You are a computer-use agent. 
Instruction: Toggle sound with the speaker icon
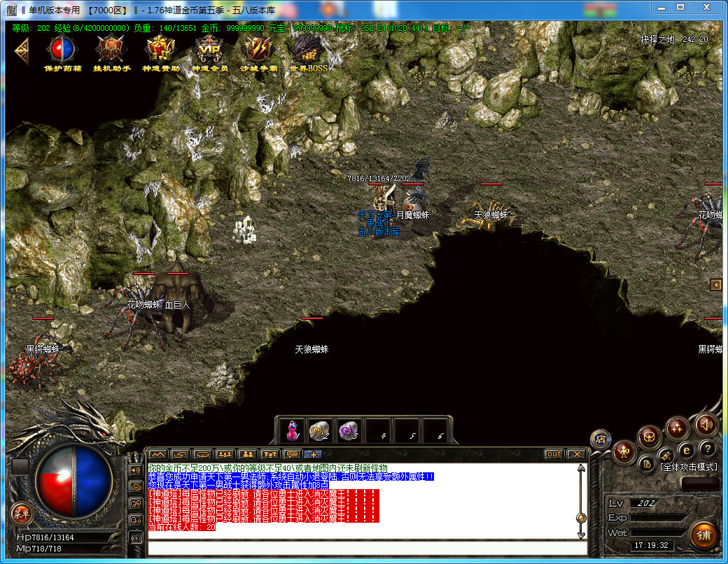[706, 424]
